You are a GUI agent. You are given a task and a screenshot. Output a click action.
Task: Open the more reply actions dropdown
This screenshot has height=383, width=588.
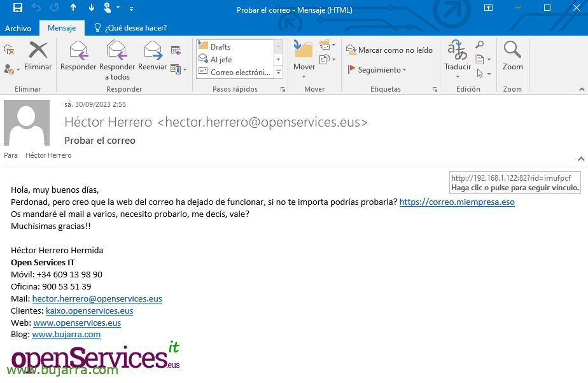[178, 69]
